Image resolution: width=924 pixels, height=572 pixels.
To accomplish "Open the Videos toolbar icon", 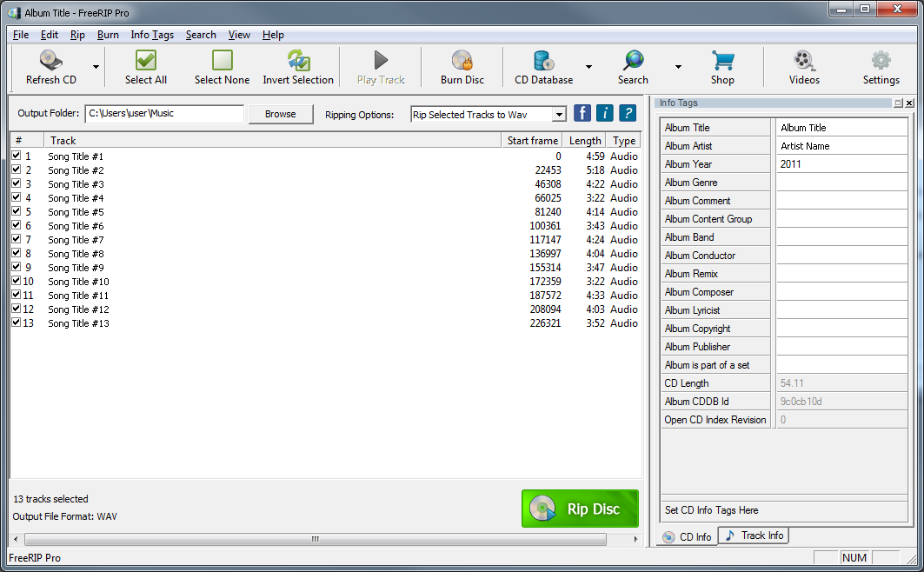I will pos(804,61).
